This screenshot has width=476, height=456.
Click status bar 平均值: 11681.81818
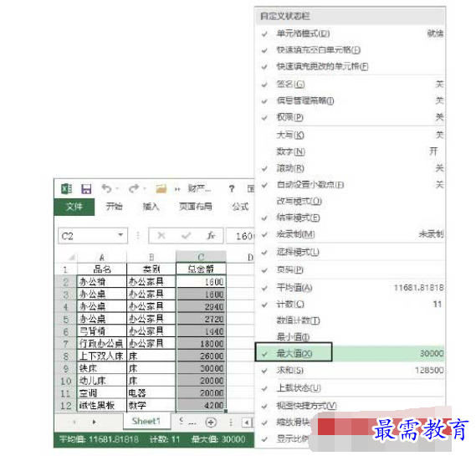(99, 439)
